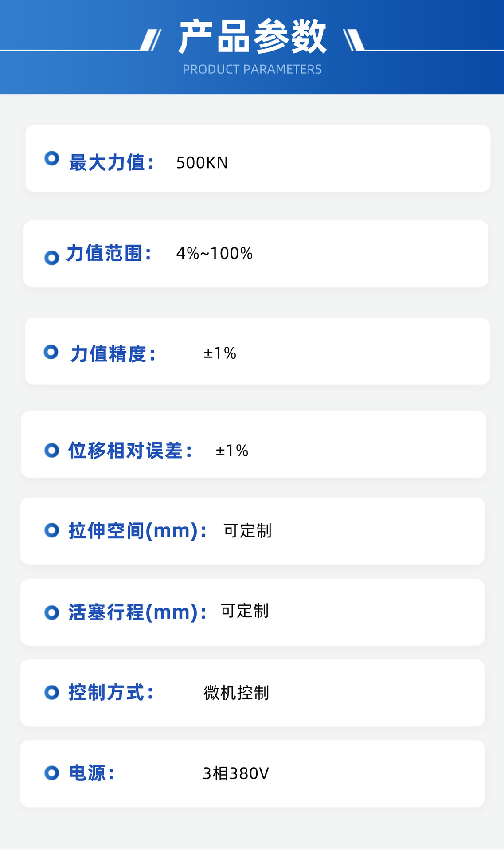Select the 微机控制 value text
The height and width of the screenshot is (851, 504).
click(236, 693)
